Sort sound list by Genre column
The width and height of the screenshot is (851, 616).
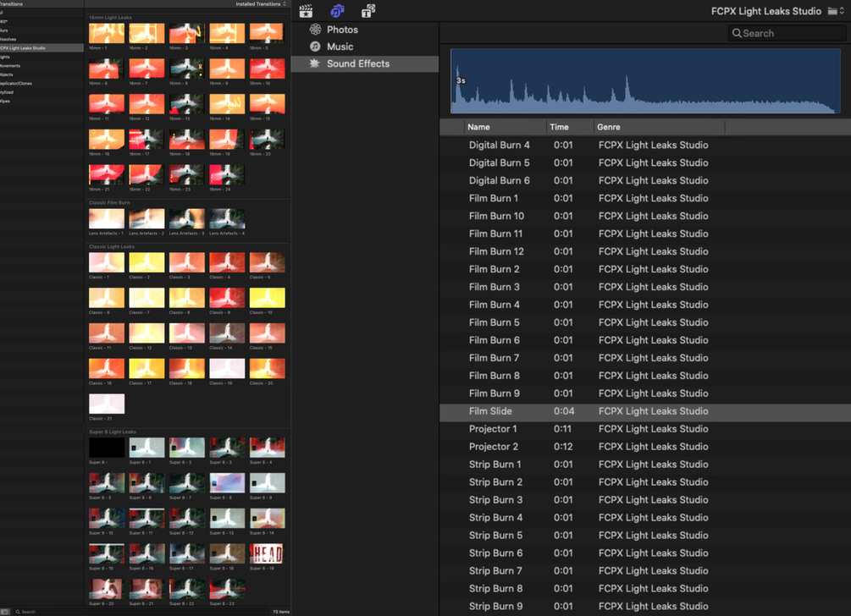click(x=659, y=127)
